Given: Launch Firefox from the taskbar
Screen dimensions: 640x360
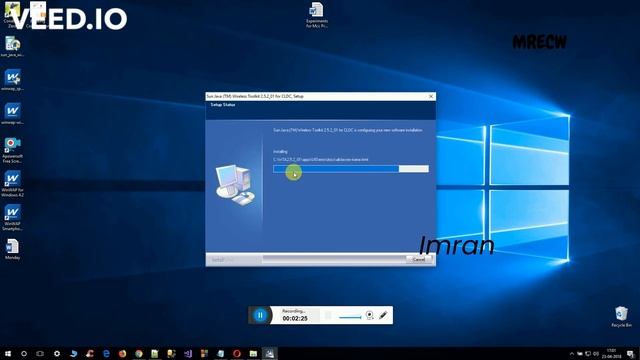Looking at the screenshot, I should pyautogui.click(x=122, y=353).
